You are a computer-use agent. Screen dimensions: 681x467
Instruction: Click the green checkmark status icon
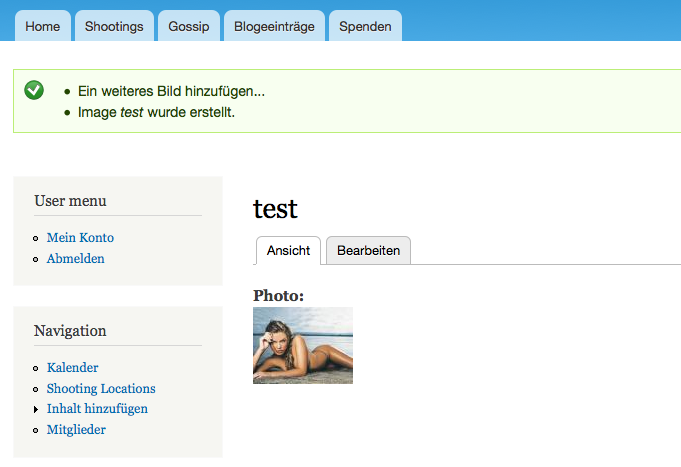pyautogui.click(x=34, y=90)
